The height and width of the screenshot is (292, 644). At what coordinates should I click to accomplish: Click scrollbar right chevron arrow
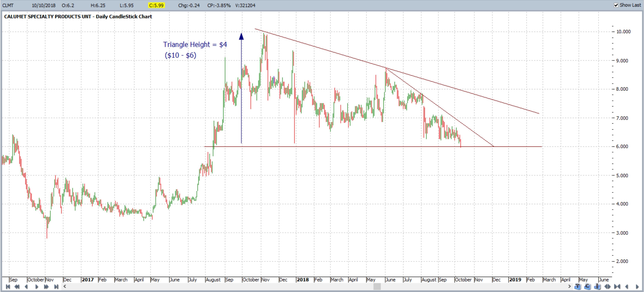tap(569, 286)
